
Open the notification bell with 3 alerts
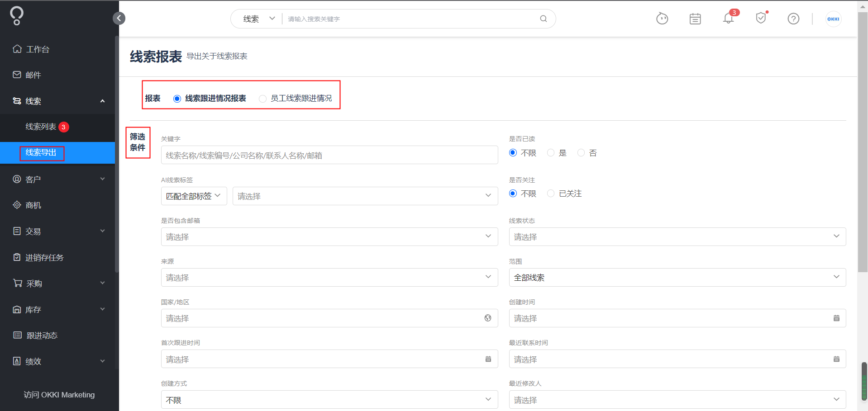tap(728, 19)
